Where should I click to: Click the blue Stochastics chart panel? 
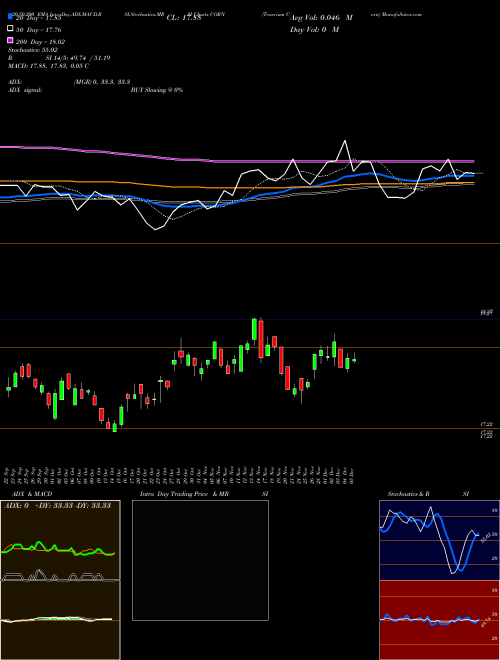pyautogui.click(x=439, y=540)
